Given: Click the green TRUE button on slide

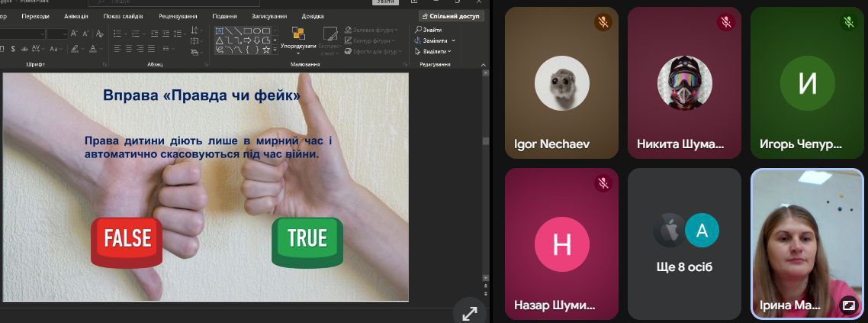Looking at the screenshot, I should pyautogui.click(x=307, y=242).
